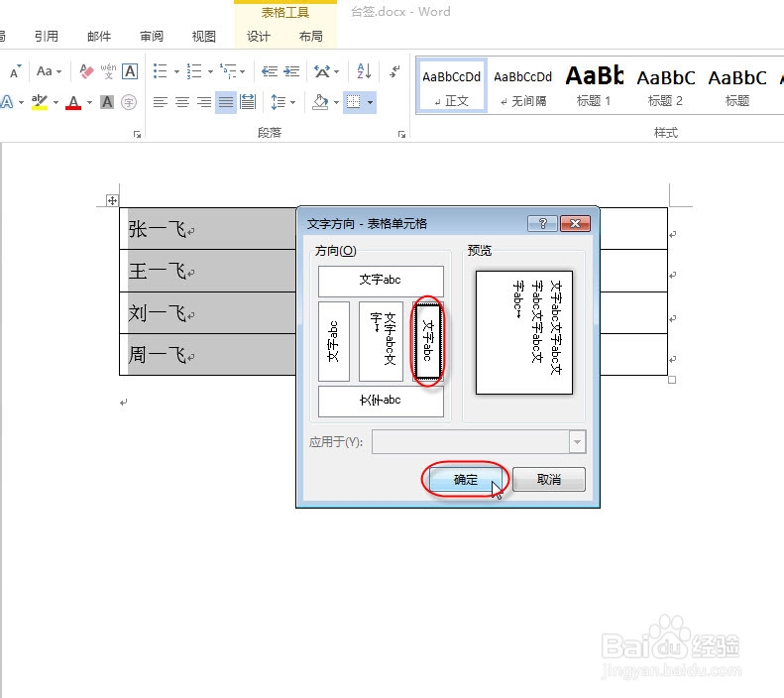Expand the bullets dropdown arrow
The height and width of the screenshot is (698, 784).
(176, 72)
